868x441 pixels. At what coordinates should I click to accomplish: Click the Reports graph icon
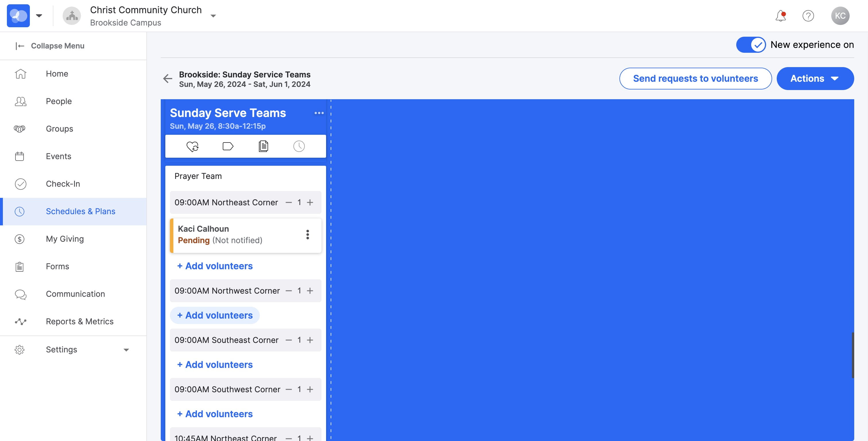20,321
